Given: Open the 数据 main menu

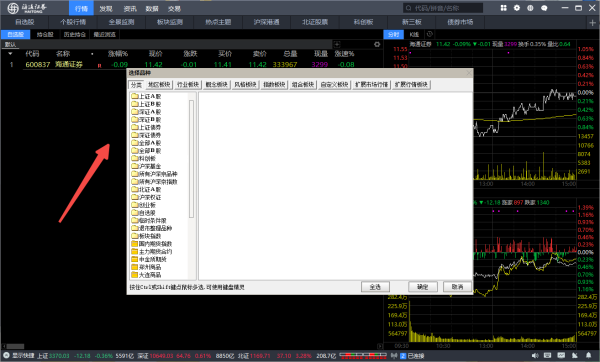Looking at the screenshot, I should (x=152, y=8).
